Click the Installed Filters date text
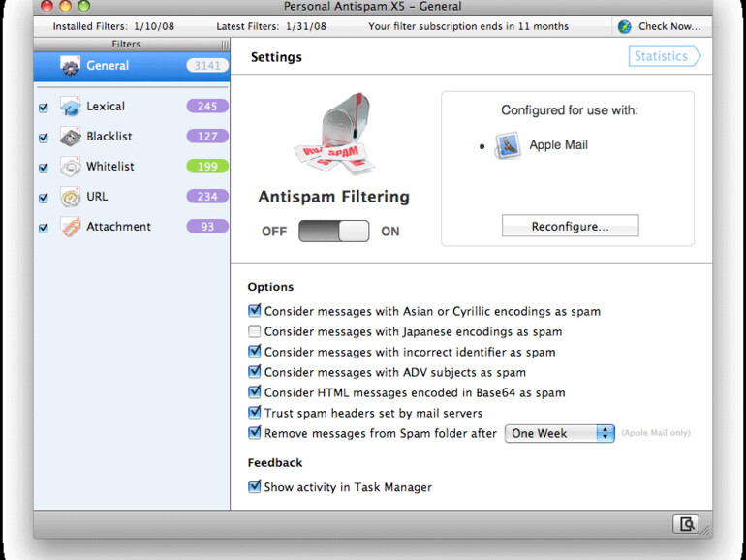 [x=113, y=27]
